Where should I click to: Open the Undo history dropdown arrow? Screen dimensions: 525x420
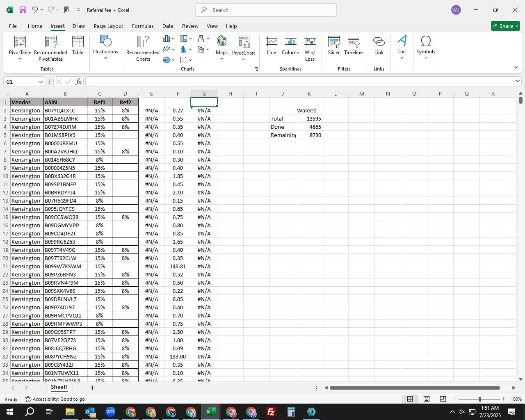coord(41,10)
